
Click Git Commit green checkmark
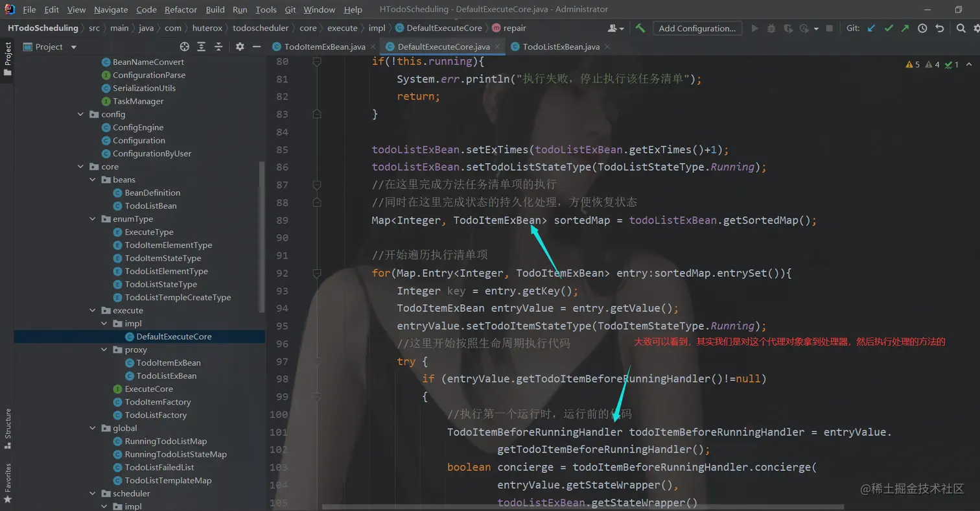pos(889,28)
